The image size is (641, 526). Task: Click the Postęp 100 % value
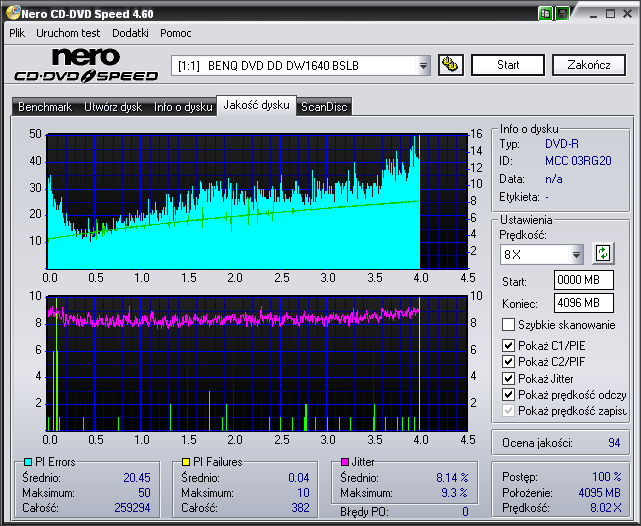pyautogui.click(x=607, y=477)
